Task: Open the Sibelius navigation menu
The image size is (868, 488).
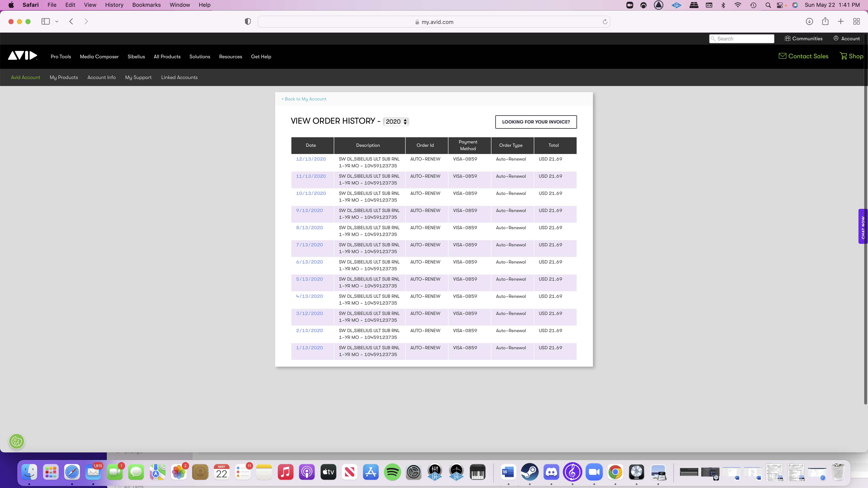Action: tap(136, 57)
